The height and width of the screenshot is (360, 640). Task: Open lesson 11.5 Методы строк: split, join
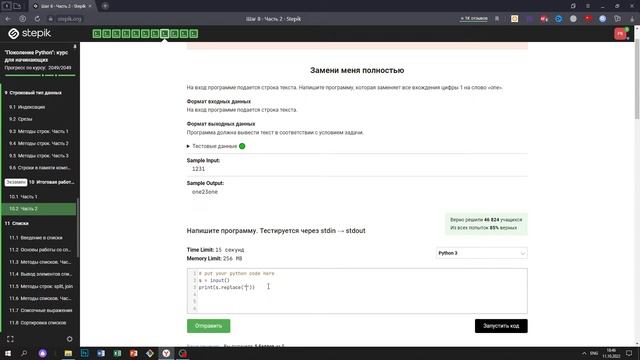pyautogui.click(x=40, y=286)
